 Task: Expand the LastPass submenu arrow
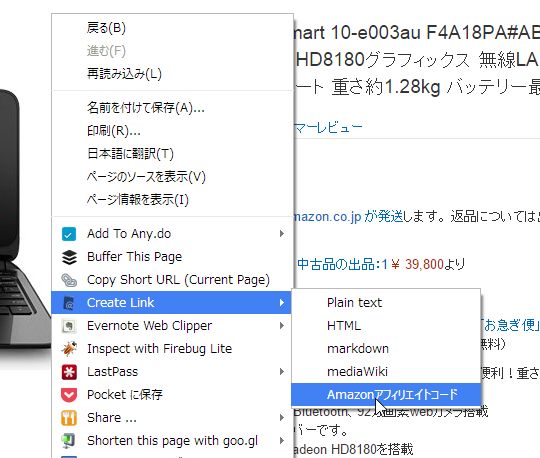[282, 372]
